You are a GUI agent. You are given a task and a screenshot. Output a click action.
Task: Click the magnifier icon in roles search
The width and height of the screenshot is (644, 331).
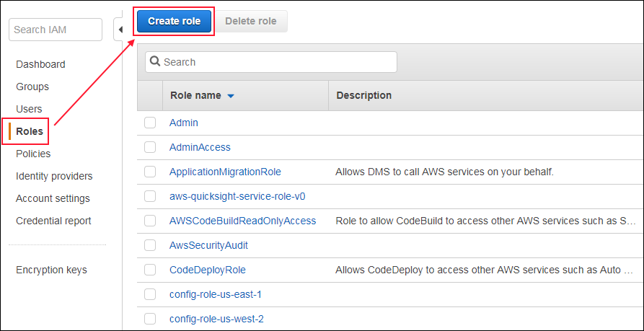click(155, 61)
